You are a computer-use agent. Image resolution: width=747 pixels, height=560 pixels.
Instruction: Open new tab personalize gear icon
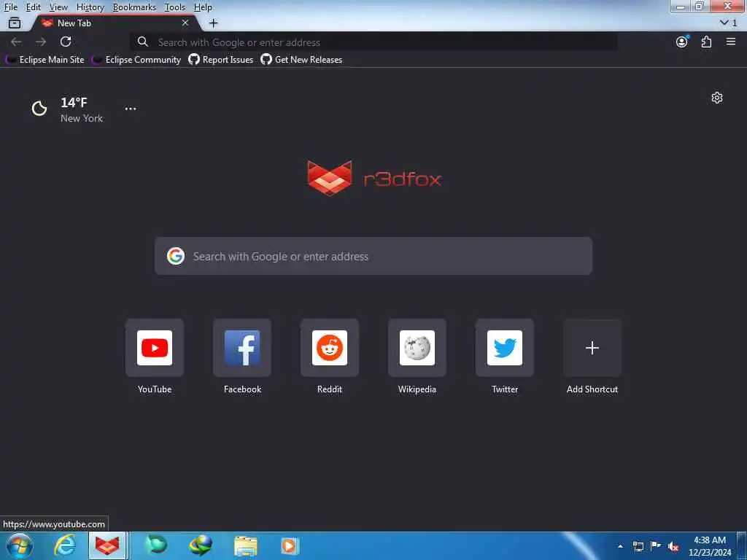717,98
